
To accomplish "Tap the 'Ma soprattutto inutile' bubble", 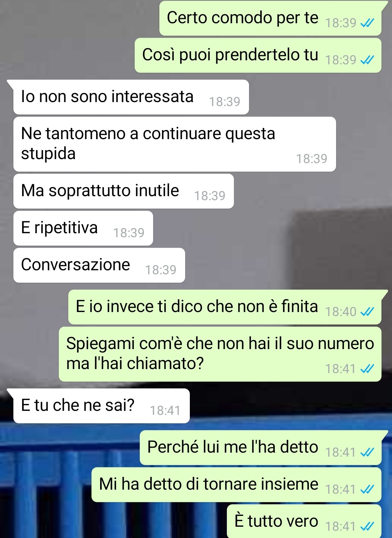I will click(123, 191).
